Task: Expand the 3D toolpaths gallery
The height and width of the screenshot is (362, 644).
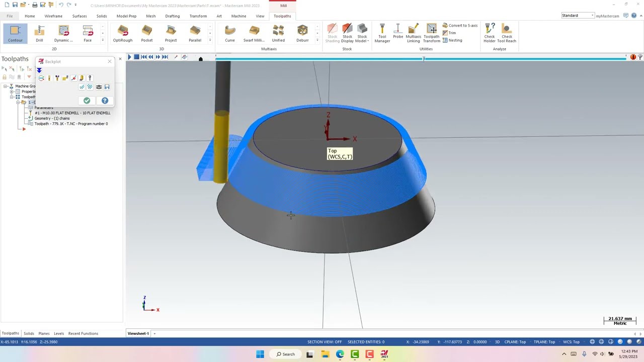Action: [x=210, y=40]
